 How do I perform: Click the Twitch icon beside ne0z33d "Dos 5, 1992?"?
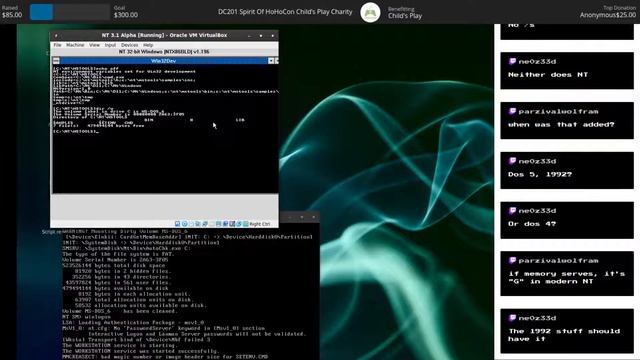click(x=512, y=161)
